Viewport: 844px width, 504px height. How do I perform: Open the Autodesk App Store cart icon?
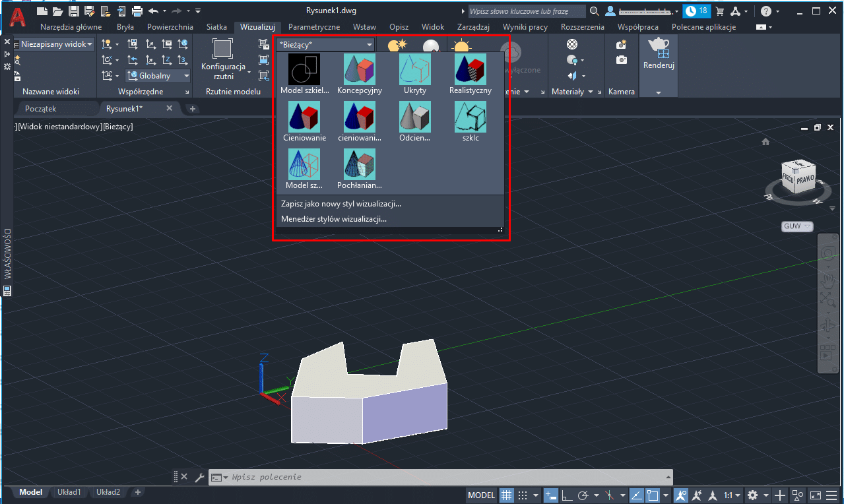click(720, 11)
